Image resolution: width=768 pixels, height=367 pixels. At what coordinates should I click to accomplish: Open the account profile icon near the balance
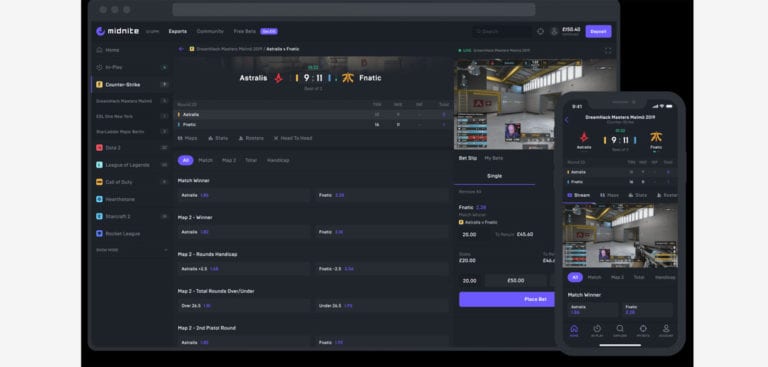coord(554,31)
